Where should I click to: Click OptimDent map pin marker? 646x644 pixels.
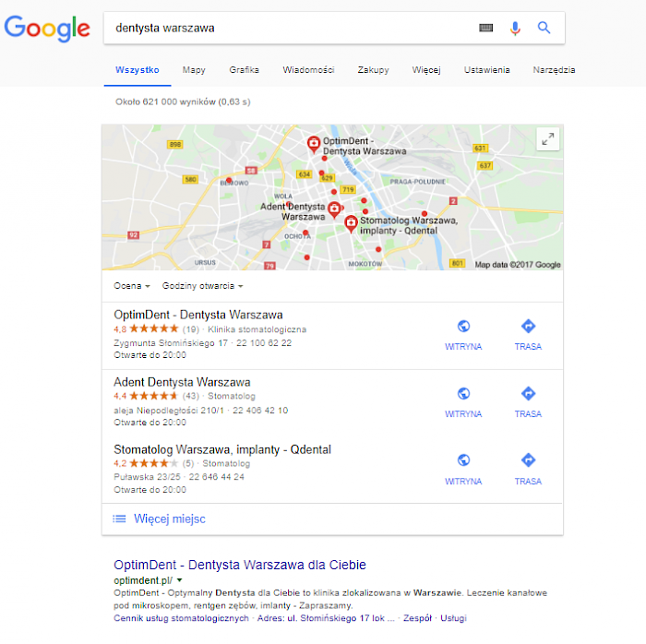point(314,144)
